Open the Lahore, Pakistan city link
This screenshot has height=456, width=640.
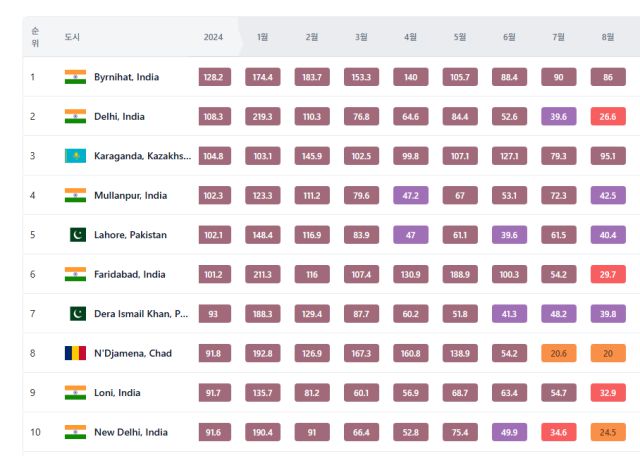click(130, 235)
